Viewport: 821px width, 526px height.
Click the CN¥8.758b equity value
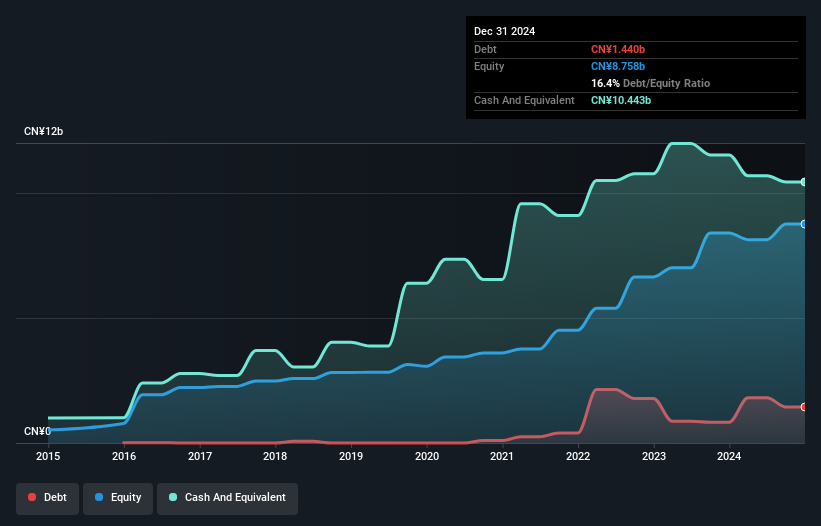618,66
